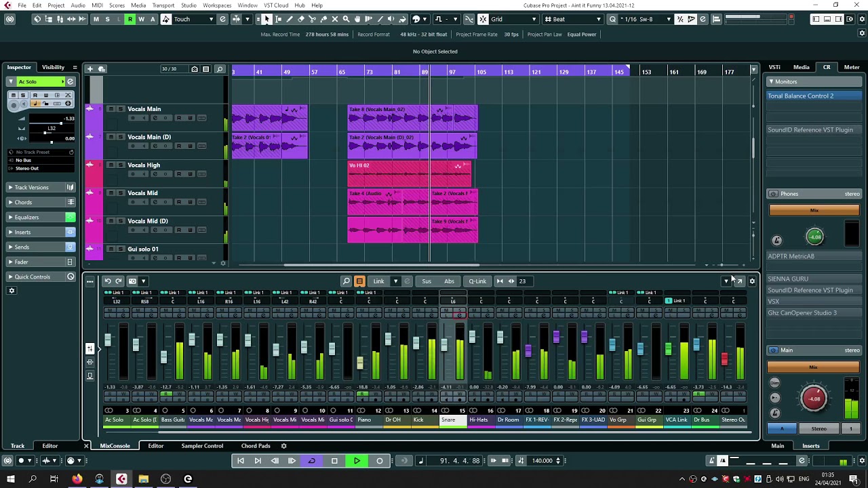Select the Range Selection tool
This screenshot has width=868, height=488.
point(278,19)
